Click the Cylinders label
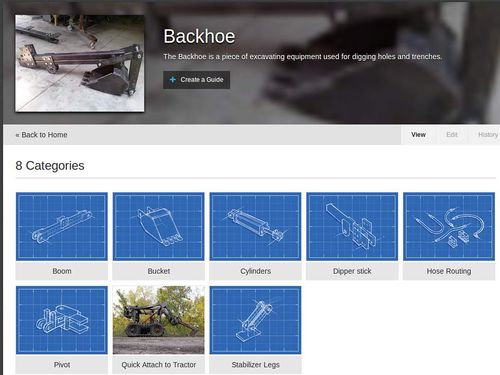 pos(255,271)
